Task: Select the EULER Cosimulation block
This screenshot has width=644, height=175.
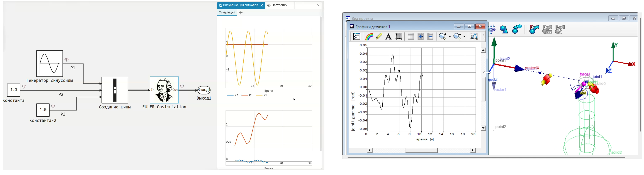Action: point(164,90)
